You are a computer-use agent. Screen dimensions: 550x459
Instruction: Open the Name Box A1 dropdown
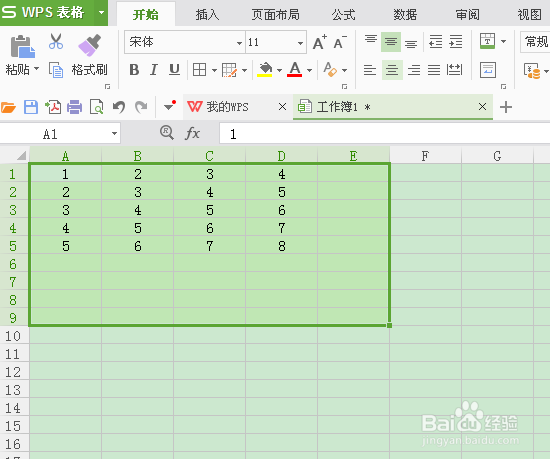pos(114,133)
